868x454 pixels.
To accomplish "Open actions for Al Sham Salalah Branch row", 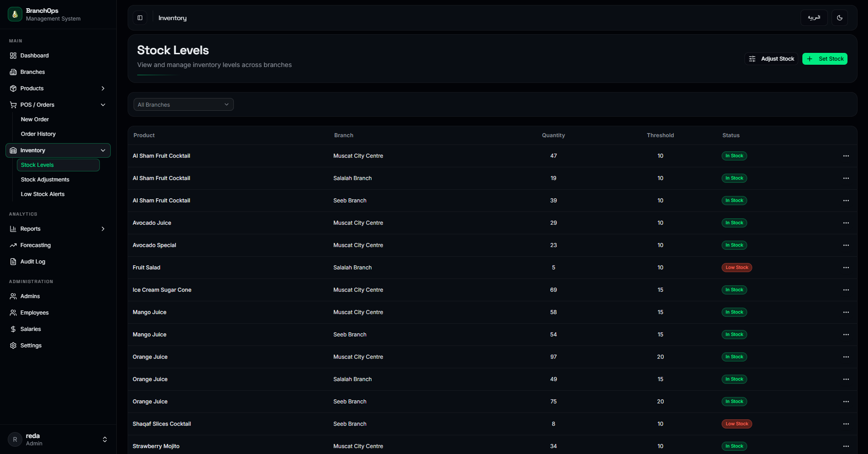I will pos(846,178).
